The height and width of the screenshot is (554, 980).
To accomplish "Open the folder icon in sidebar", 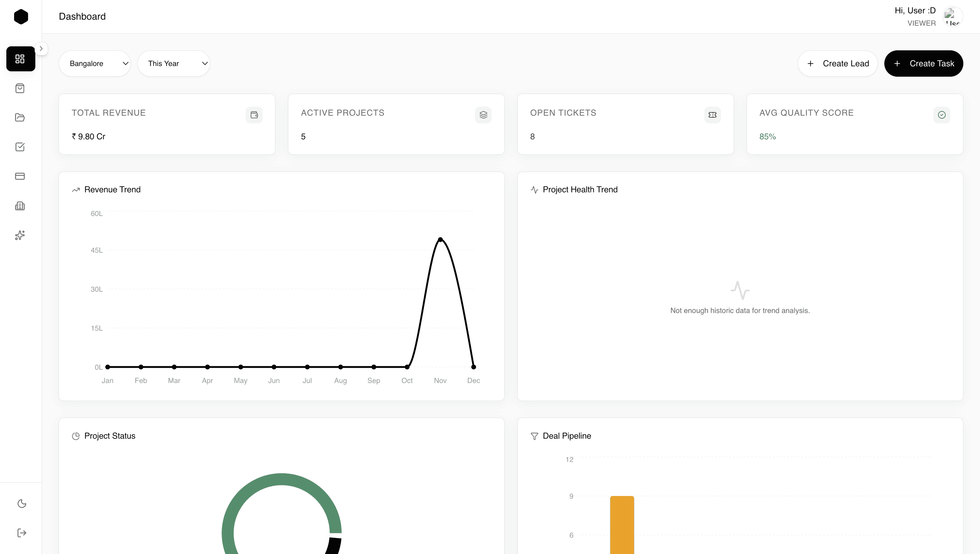I will 20,118.
